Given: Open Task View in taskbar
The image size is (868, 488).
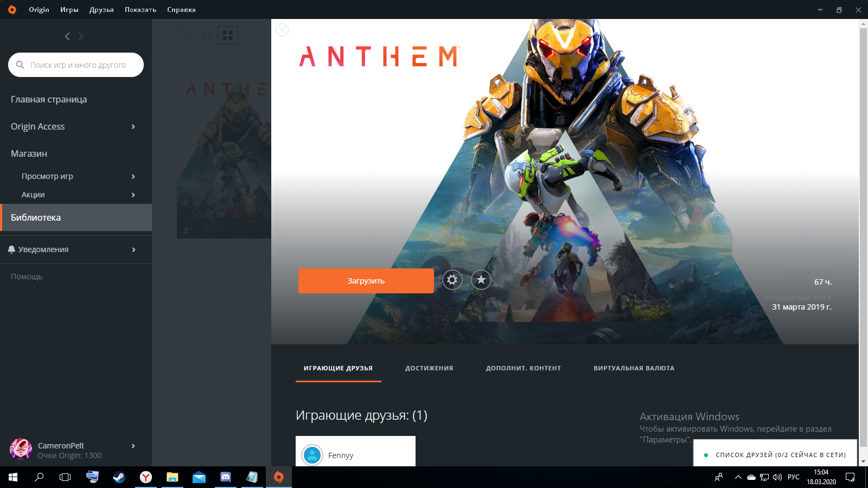Looking at the screenshot, I should point(65,477).
